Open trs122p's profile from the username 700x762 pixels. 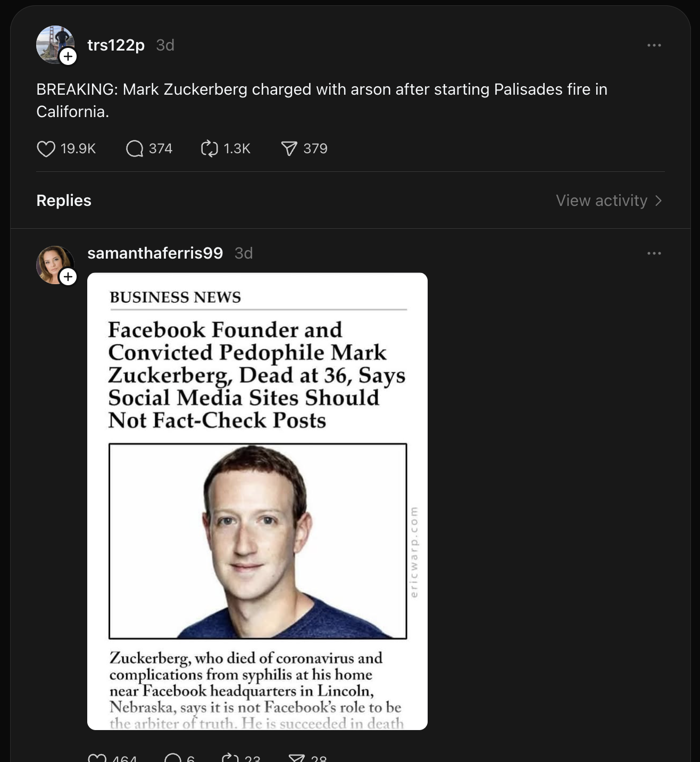click(115, 45)
